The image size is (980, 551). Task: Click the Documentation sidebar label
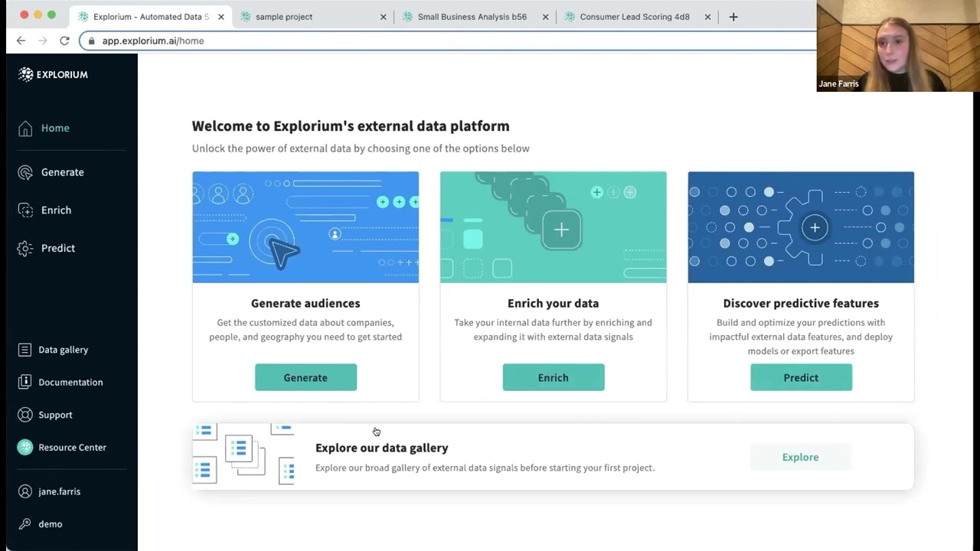click(x=70, y=382)
